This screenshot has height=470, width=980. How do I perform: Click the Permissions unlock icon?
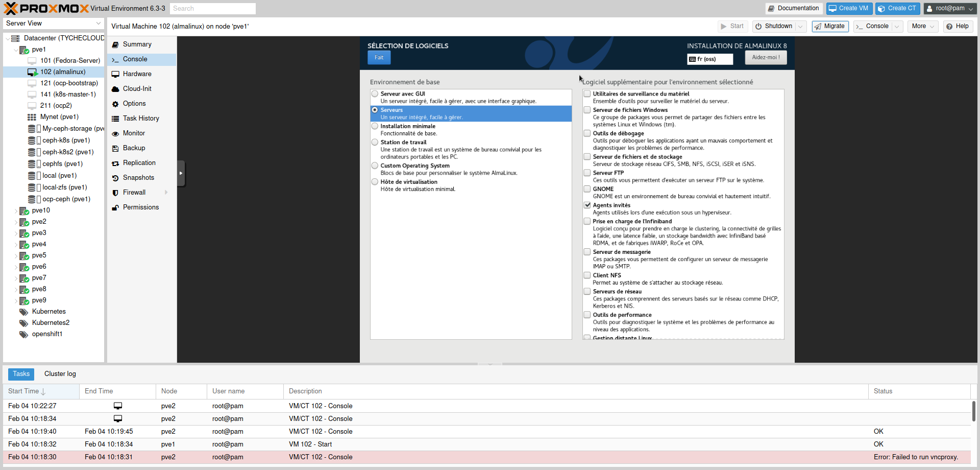pyautogui.click(x=115, y=207)
